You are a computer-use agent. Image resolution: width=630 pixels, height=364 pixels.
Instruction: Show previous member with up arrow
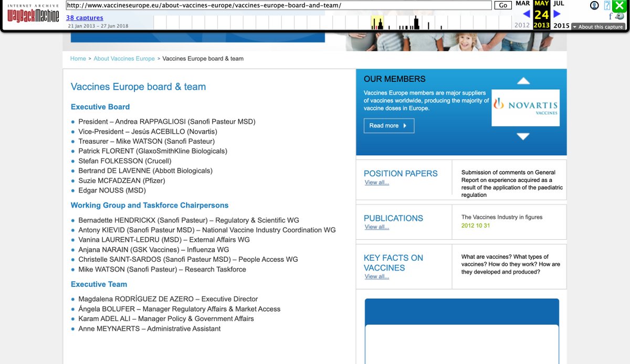tap(523, 81)
